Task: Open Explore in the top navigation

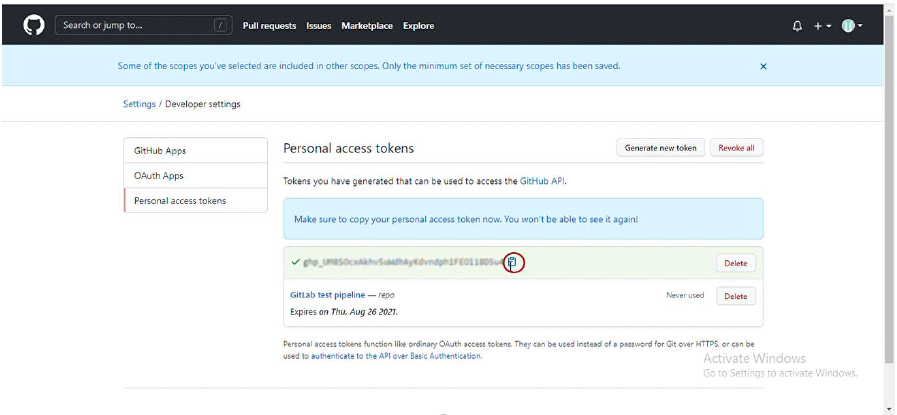Action: point(418,26)
